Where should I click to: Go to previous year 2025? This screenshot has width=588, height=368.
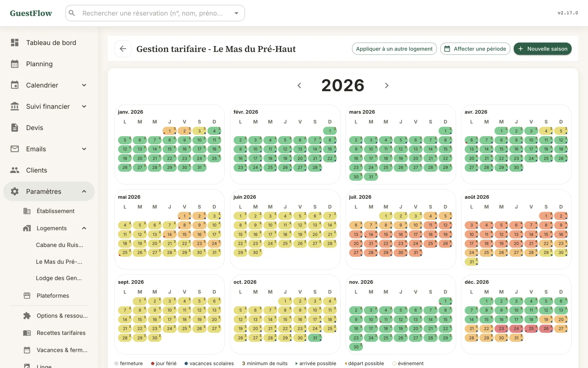point(299,85)
